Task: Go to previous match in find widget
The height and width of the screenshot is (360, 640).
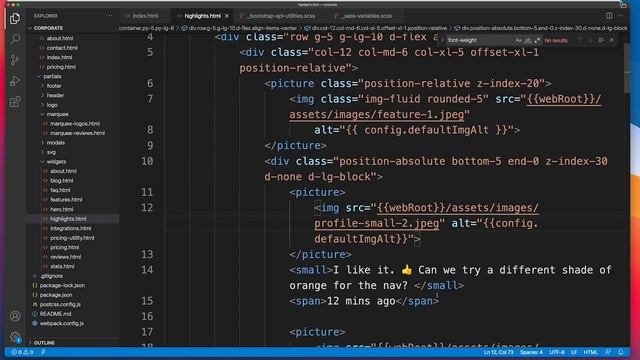Action: [x=580, y=40]
